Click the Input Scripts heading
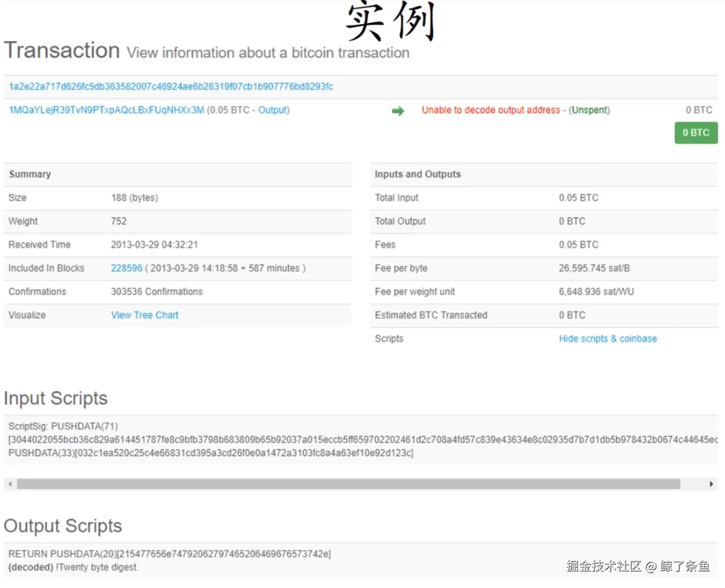The image size is (725, 588). (x=55, y=398)
